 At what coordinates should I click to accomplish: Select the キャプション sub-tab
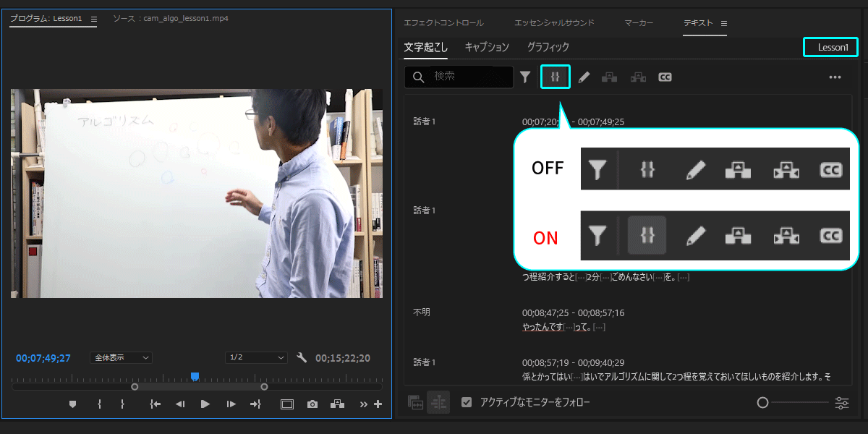(487, 47)
